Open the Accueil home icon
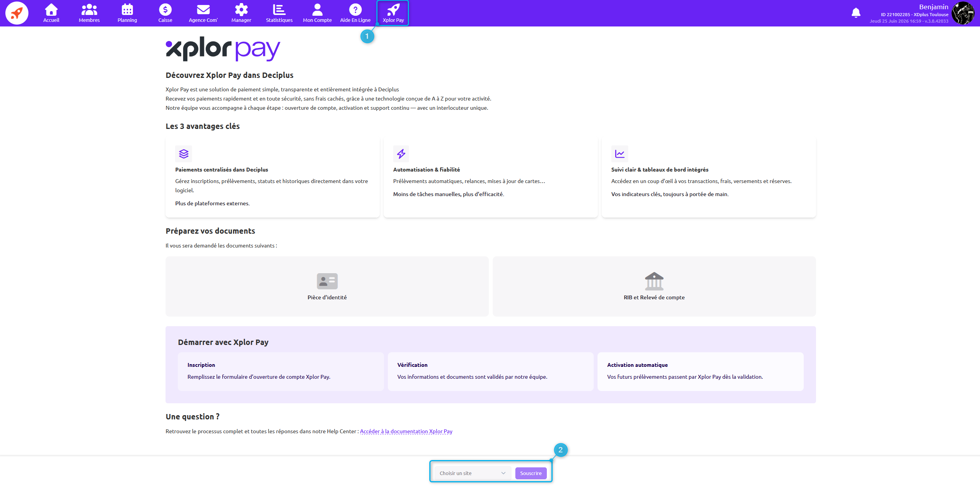The image size is (980, 490). click(x=51, y=9)
